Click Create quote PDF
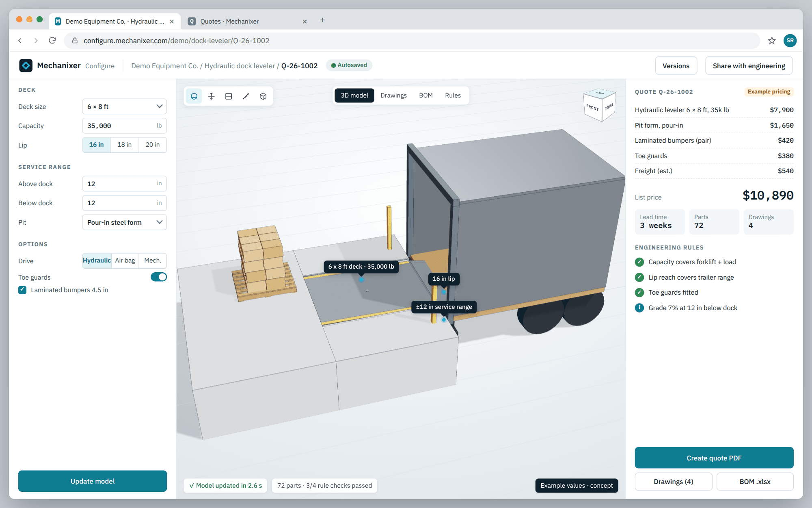812x508 pixels. 714,458
